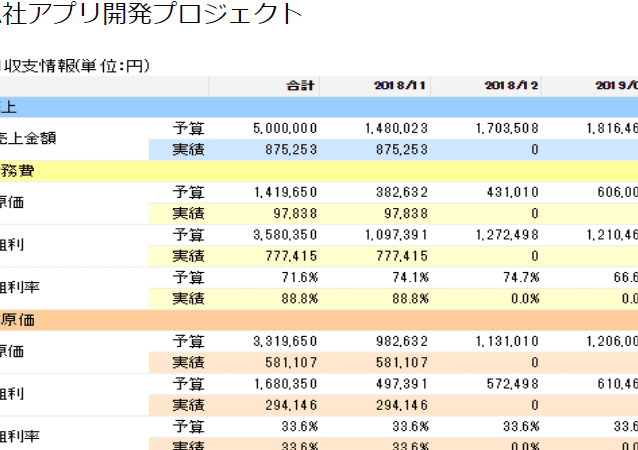Viewport: 638px width, 450px height.
Task: Select the 収支情報(単位:円) heading text
Action: tap(77, 66)
